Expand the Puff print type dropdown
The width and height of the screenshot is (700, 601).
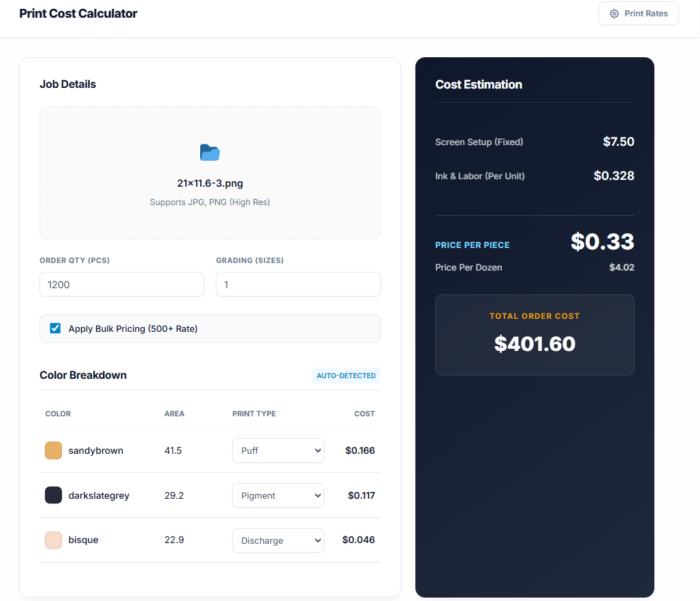pyautogui.click(x=278, y=450)
